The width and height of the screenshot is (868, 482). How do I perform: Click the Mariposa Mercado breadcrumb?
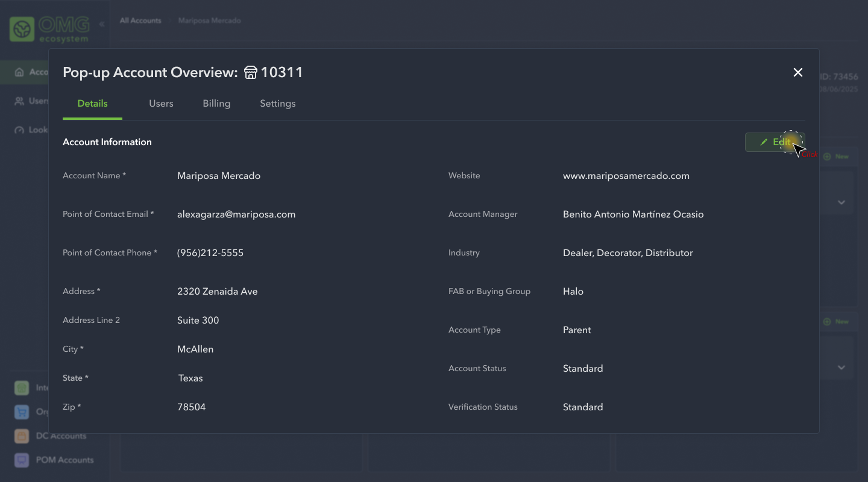pyautogui.click(x=210, y=20)
